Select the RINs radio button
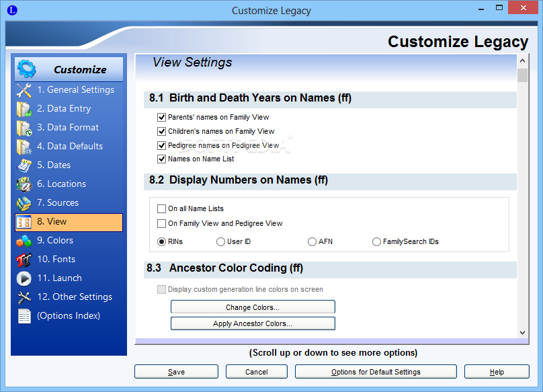Viewport: 543px width, 392px height. 161,241
